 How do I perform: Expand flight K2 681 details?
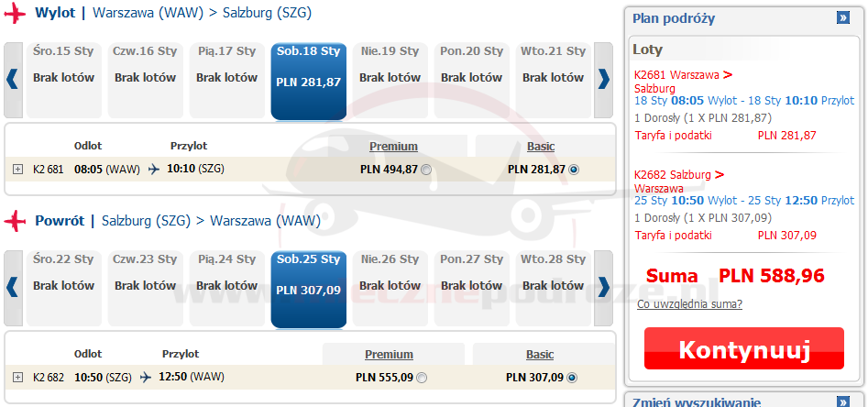pos(18,170)
